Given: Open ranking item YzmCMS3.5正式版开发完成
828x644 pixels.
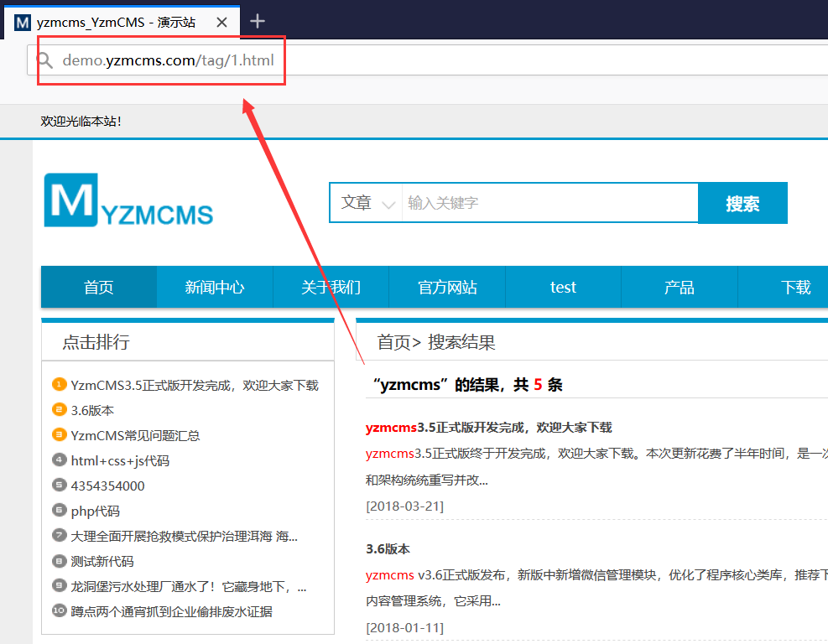Looking at the screenshot, I should 195,386.
